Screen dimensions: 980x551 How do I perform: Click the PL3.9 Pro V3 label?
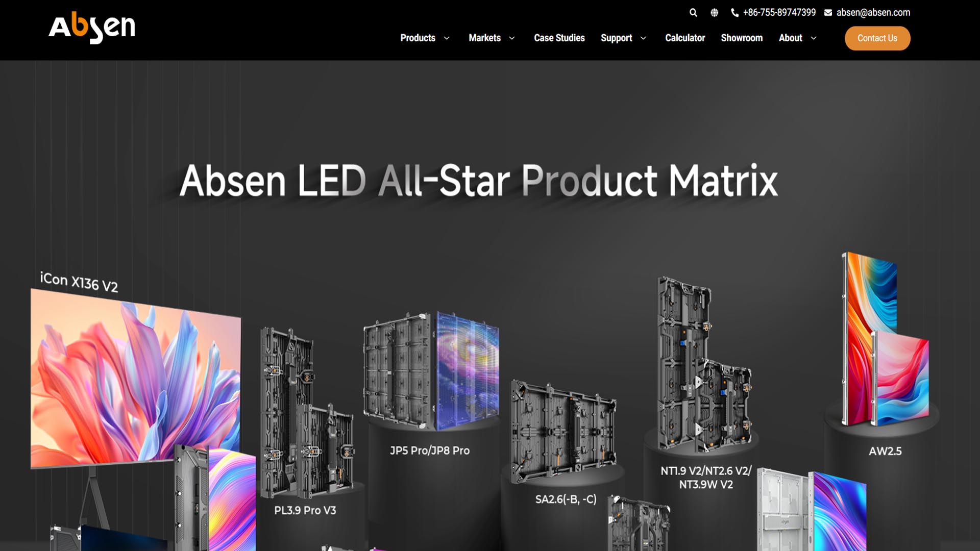pyautogui.click(x=305, y=510)
